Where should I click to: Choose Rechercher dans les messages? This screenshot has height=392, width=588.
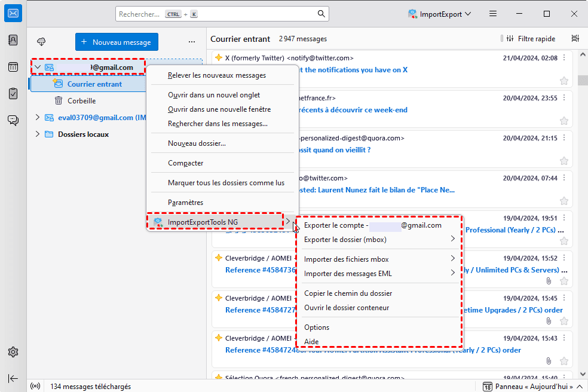click(x=222, y=124)
